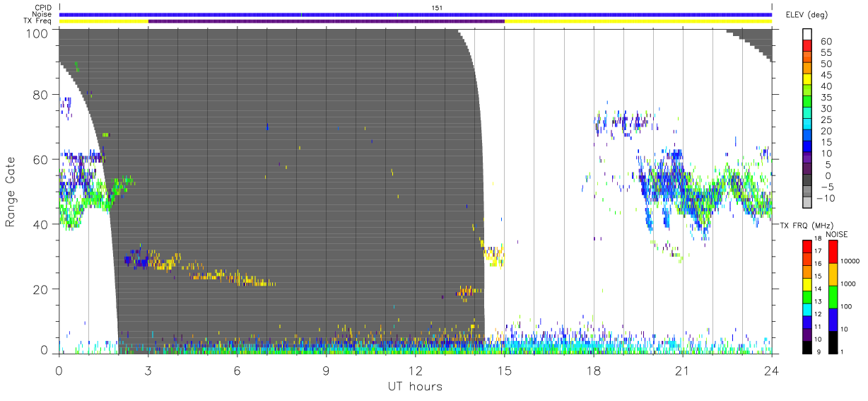Viewport: 868px width, 401px height.
Task: Click the purple segment of TX Freq bar
Action: coord(327,21)
